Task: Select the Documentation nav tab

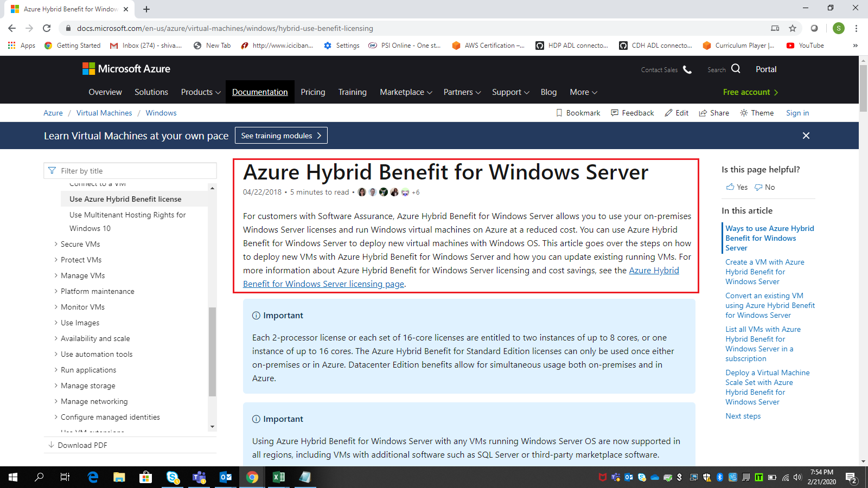Action: [260, 92]
